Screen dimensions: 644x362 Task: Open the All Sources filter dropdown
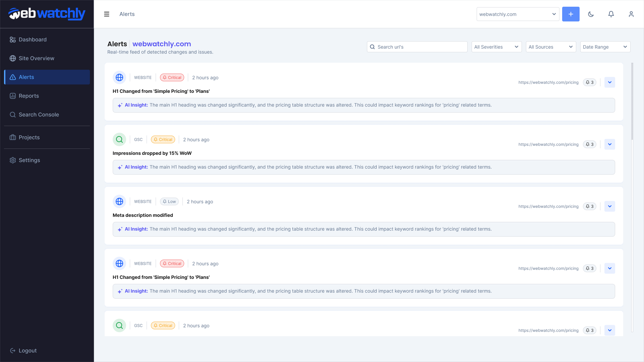click(551, 47)
